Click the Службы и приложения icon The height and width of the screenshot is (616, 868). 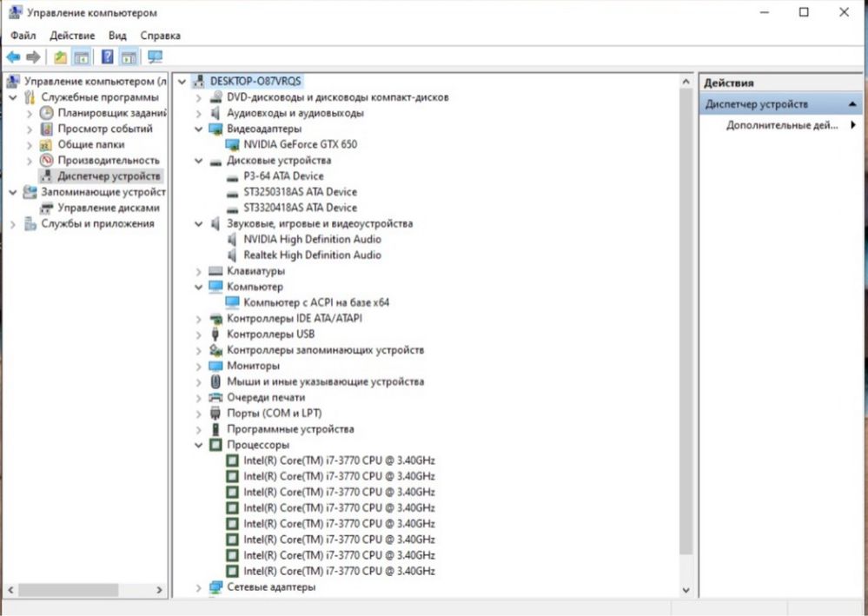(x=30, y=224)
